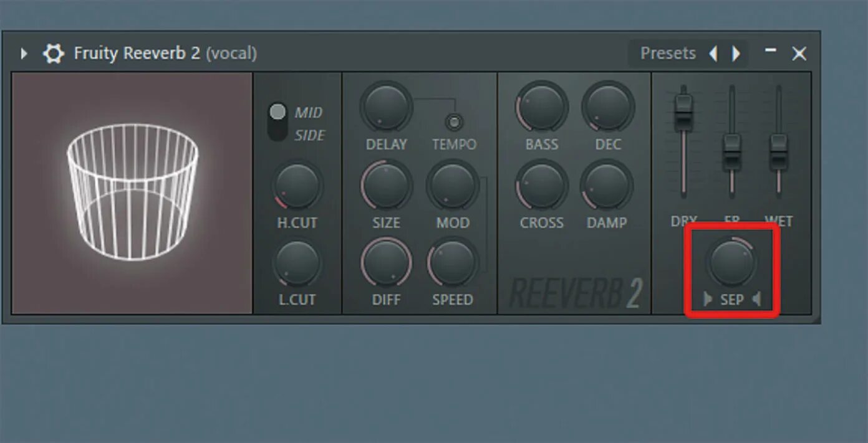The image size is (868, 443).
Task: Select the next preset arrow
Action: click(x=736, y=54)
